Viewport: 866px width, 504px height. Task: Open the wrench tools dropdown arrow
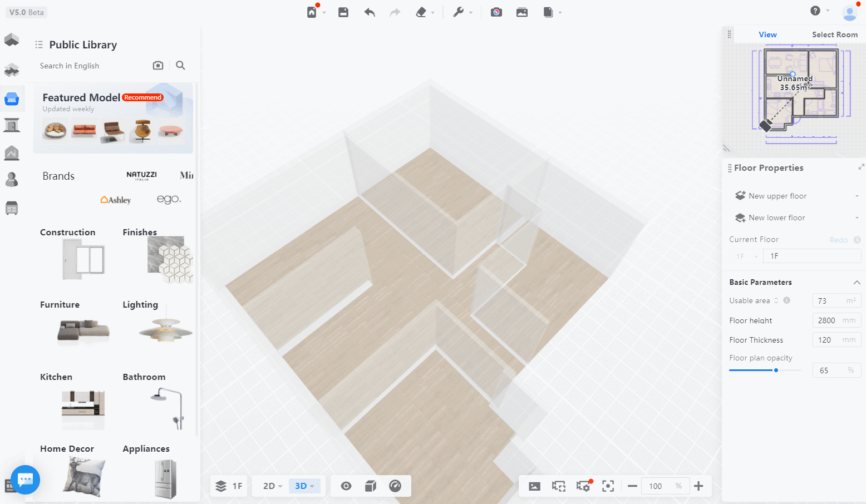(471, 13)
